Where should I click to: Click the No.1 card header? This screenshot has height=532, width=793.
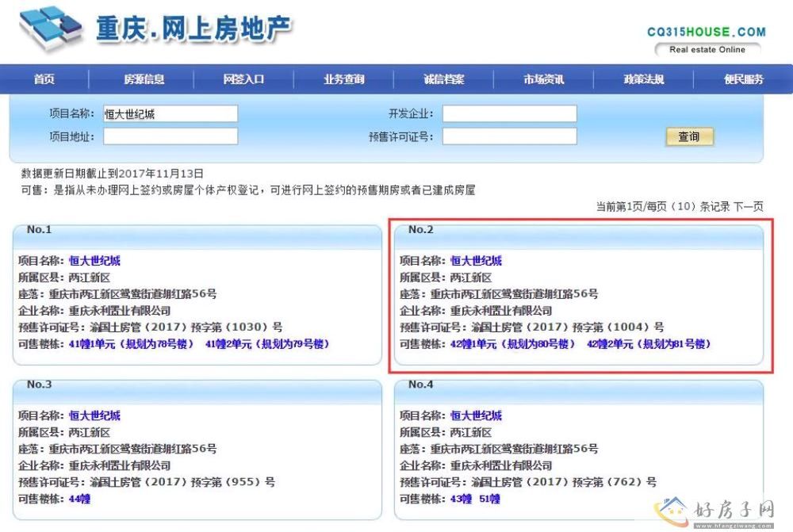(x=197, y=236)
